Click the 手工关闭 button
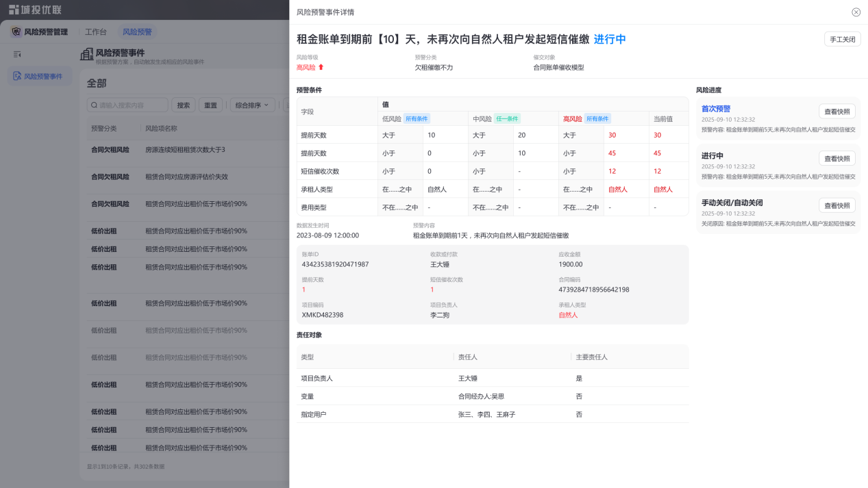The image size is (868, 488). (x=842, y=39)
